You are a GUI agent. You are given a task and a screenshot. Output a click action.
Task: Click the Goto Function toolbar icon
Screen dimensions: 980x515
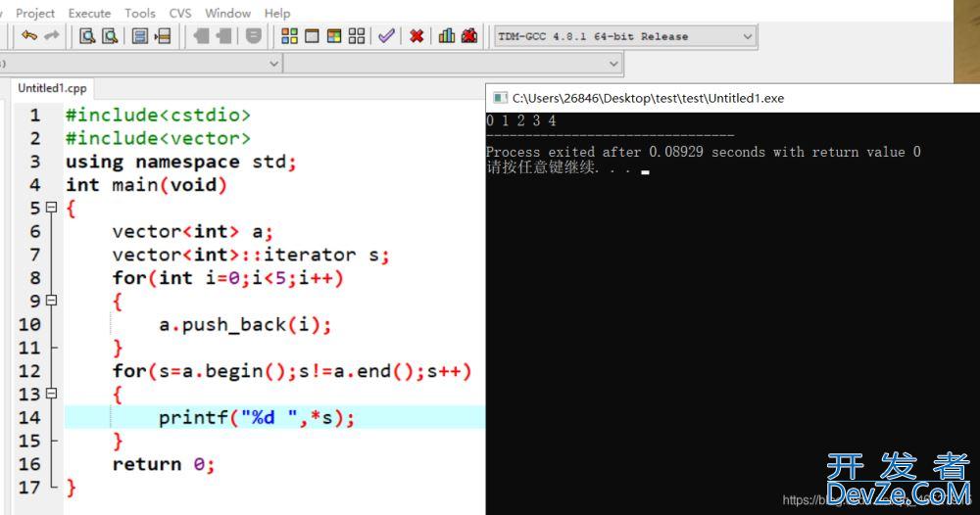coord(139,36)
